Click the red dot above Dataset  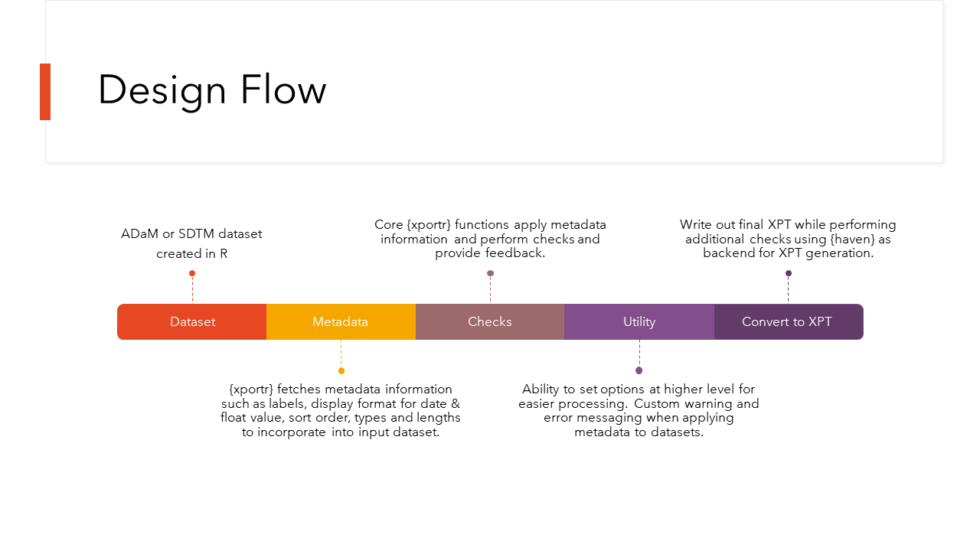[192, 273]
